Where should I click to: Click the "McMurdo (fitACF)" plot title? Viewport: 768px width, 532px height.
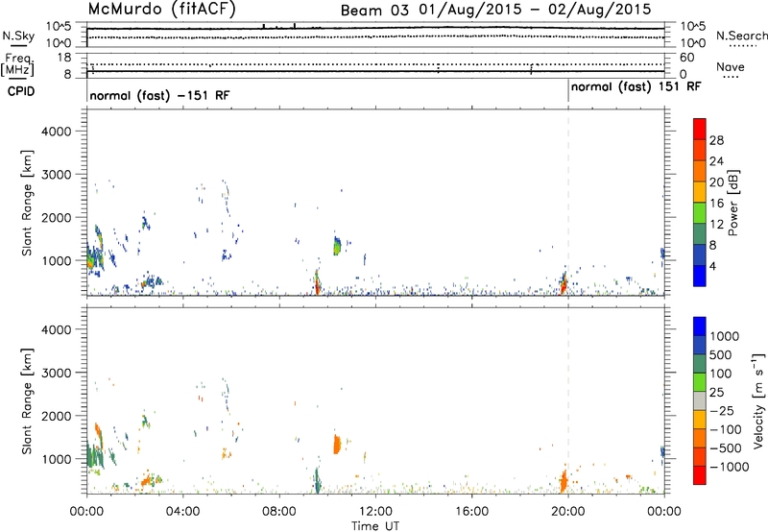161,10
